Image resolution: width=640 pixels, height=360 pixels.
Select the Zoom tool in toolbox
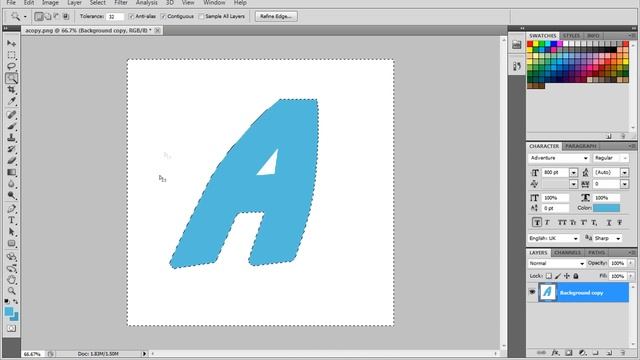[11, 291]
